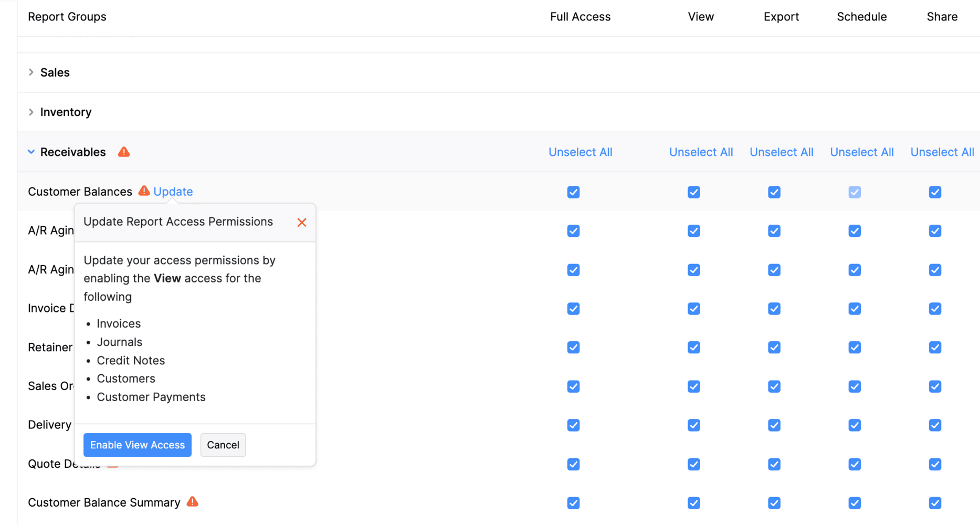Click the Cancel button in popup
Viewport: 980px width, 525px height.
tap(223, 445)
